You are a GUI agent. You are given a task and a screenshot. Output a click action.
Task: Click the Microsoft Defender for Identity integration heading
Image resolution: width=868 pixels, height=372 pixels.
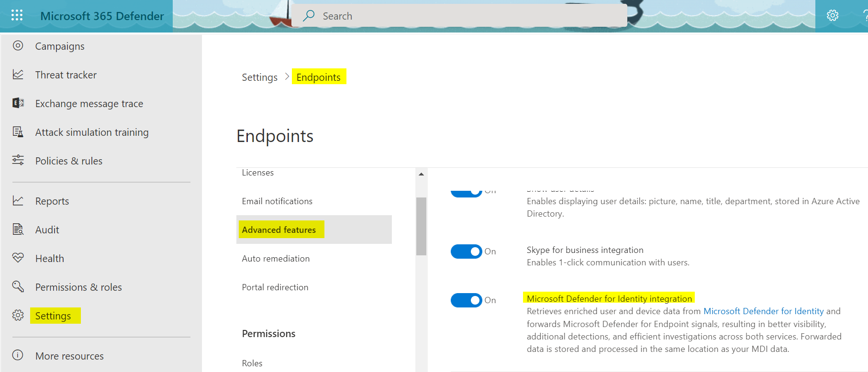click(x=610, y=299)
